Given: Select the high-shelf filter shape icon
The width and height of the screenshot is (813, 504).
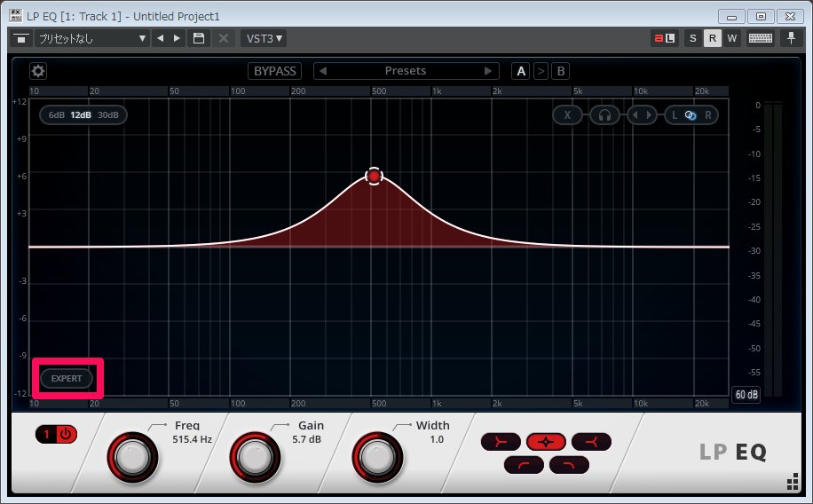Looking at the screenshot, I should click(591, 441).
